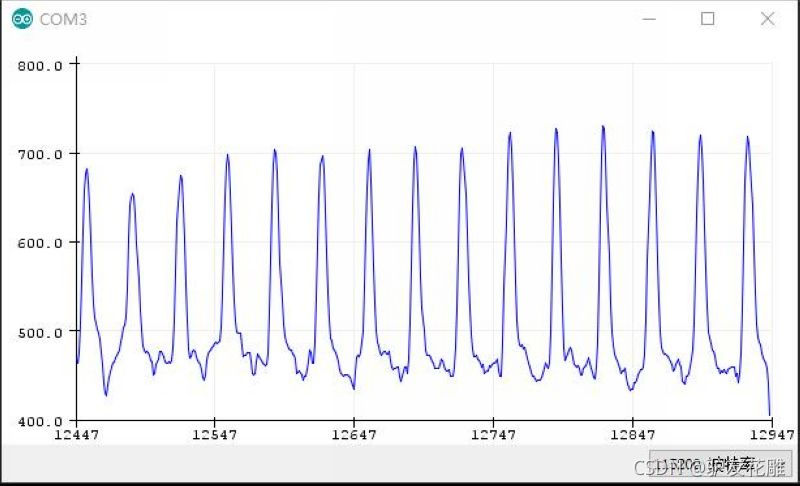800x486 pixels.
Task: Click the 400.0 y-axis label
Action: click(x=40, y=421)
